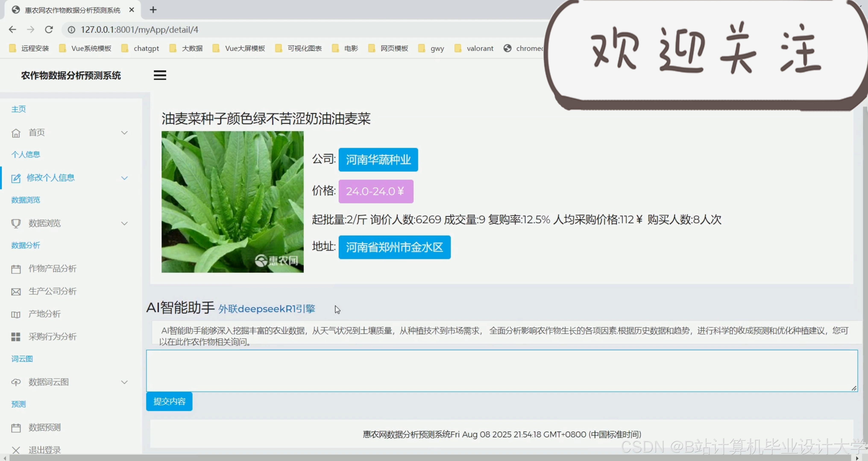Select the 产地分析 book icon
Screen dimensions: 868x461
16,314
